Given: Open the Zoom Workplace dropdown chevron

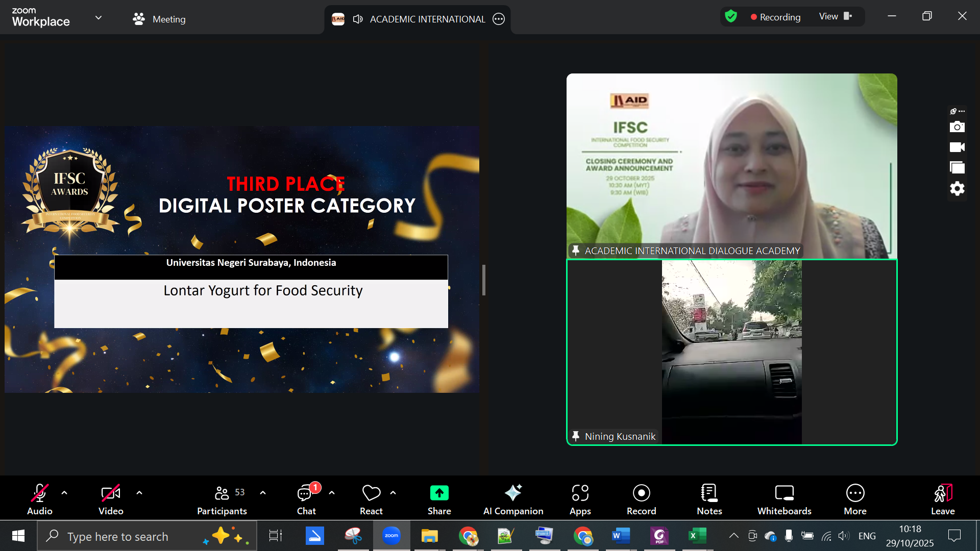Looking at the screenshot, I should 99,18.
